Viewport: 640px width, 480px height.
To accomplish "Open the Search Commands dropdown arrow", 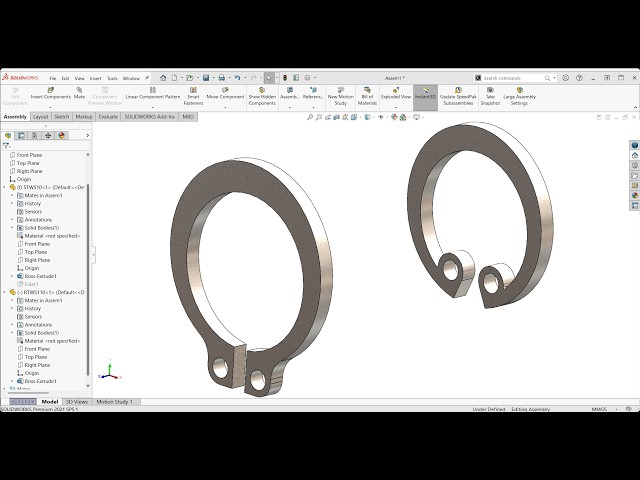I will coord(554,78).
